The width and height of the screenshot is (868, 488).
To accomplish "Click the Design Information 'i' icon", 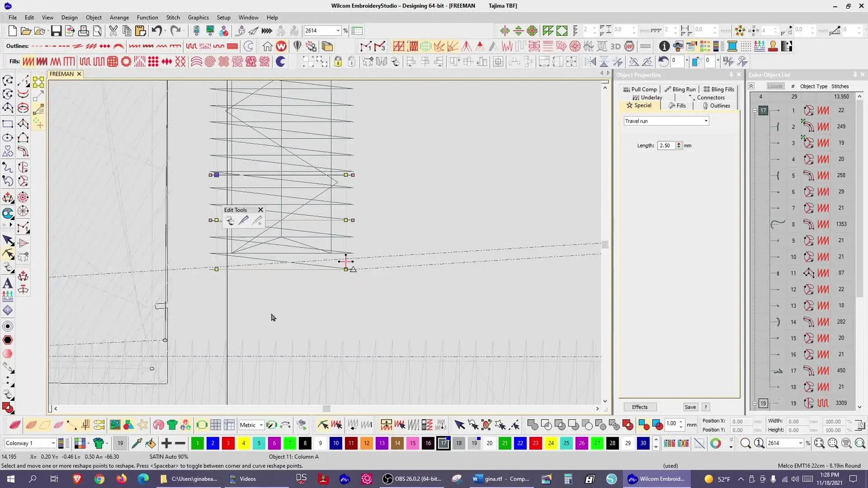I will pos(664,46).
